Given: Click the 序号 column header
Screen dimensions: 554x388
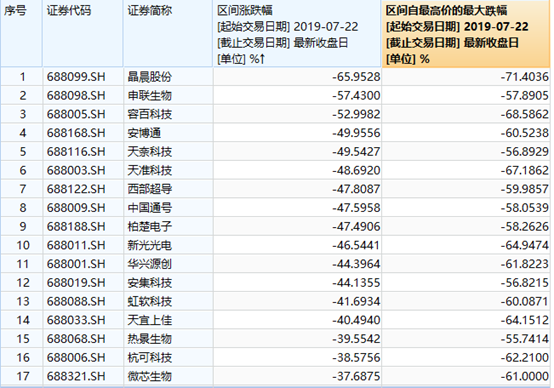Looking at the screenshot, I should pyautogui.click(x=21, y=33).
